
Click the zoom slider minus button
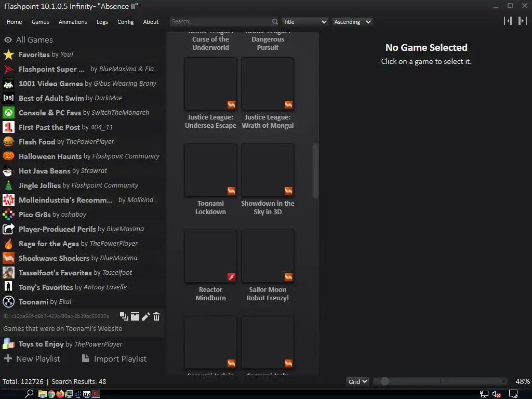coord(377,381)
